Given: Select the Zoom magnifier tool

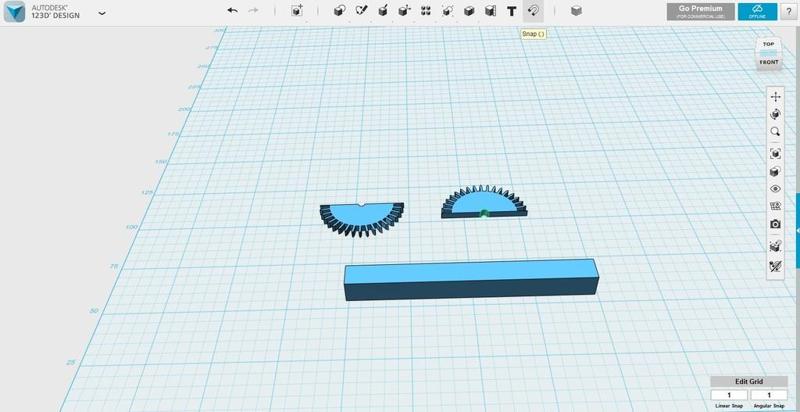Looking at the screenshot, I should pos(776,131).
